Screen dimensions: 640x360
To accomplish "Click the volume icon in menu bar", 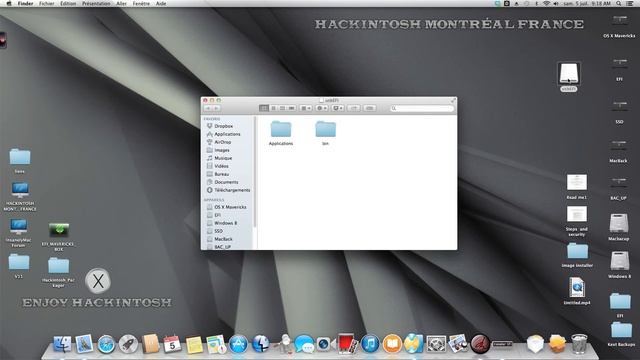I will pyautogui.click(x=556, y=3).
